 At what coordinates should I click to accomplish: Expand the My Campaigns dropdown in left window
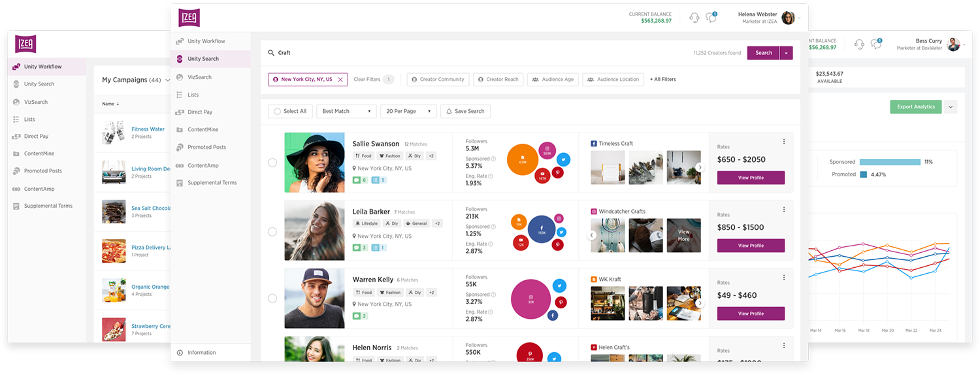click(x=167, y=80)
